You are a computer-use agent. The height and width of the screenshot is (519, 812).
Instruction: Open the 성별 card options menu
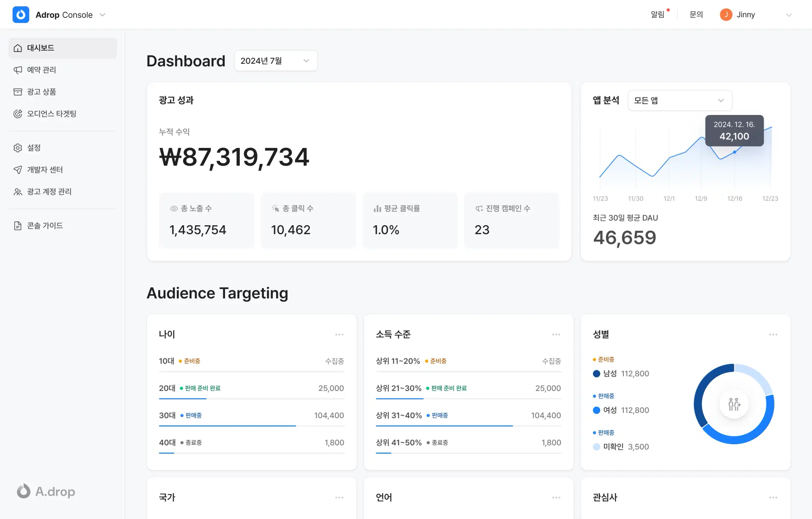pos(774,334)
